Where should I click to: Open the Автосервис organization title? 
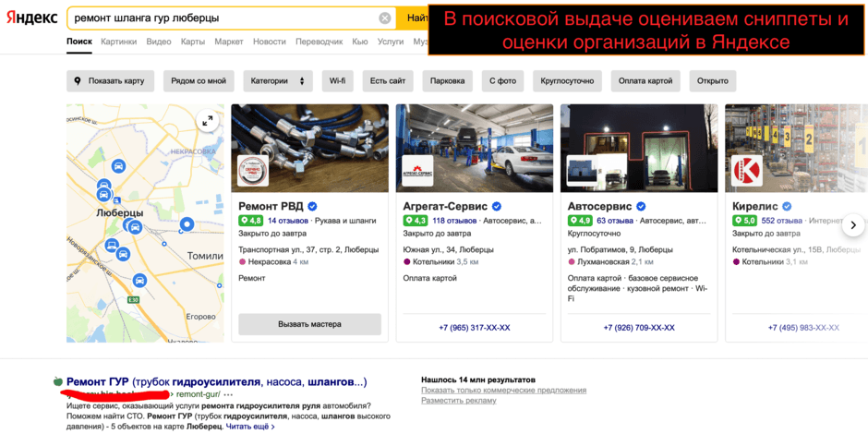point(599,207)
